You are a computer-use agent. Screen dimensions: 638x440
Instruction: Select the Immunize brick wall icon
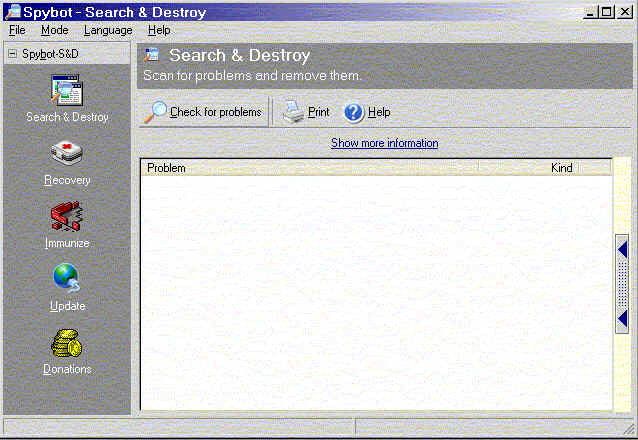(66, 216)
